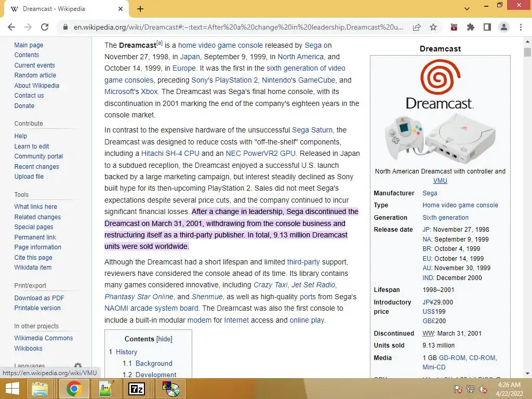Open the Dreamcast console photo

(440, 138)
